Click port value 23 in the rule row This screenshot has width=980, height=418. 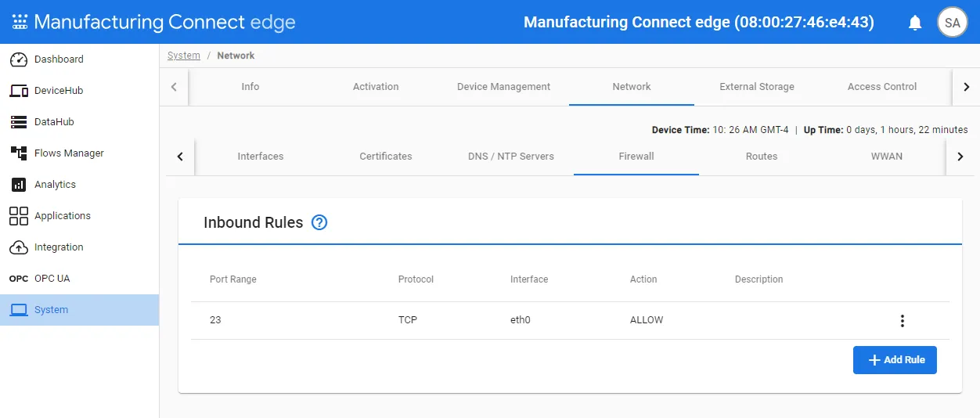[x=215, y=320]
